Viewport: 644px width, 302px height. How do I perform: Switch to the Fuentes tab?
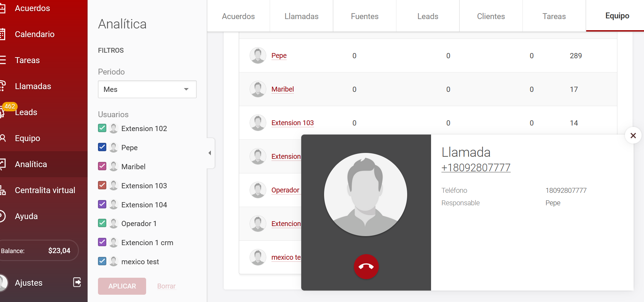(365, 16)
